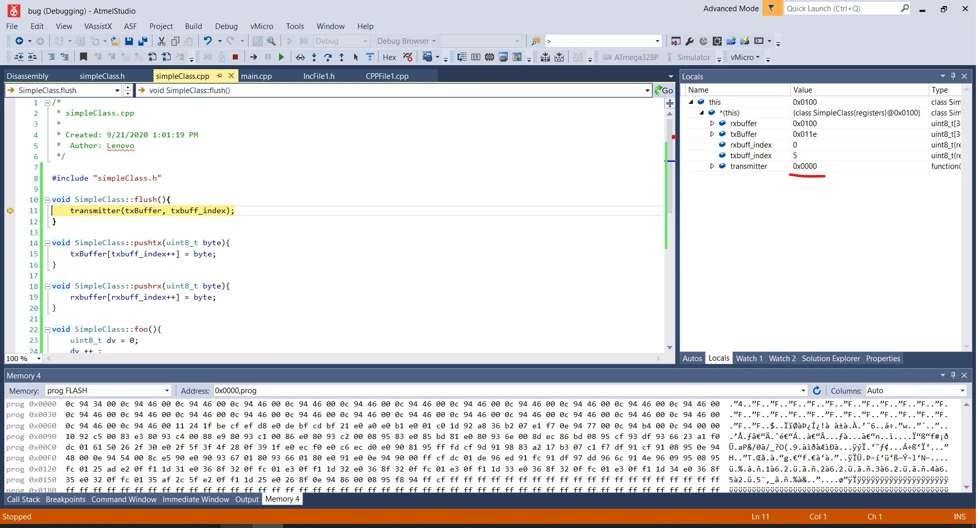Switch to Solution Explorer tab
Screen dimensions: 980x528
pos(831,358)
